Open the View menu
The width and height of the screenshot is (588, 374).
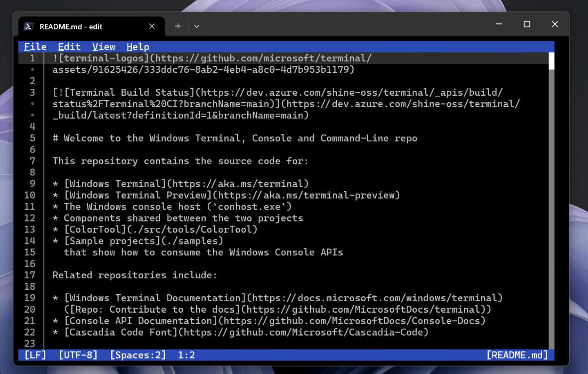click(x=104, y=47)
